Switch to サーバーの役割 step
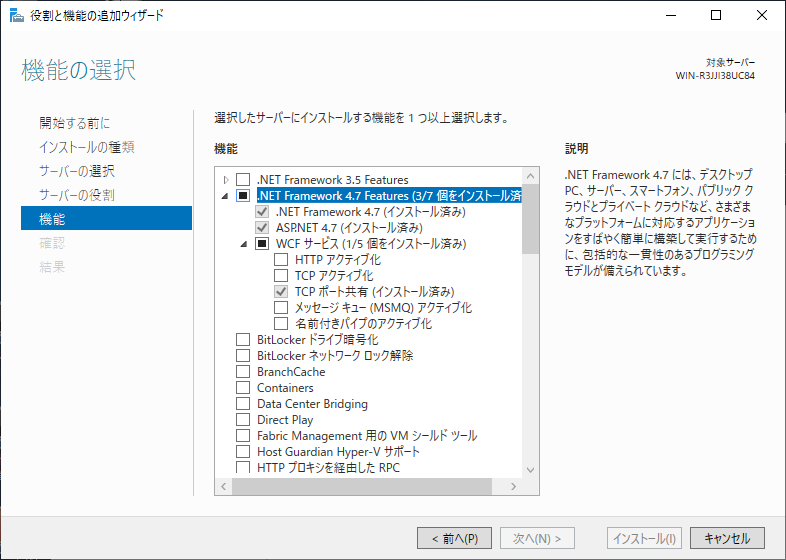This screenshot has width=786, height=560. (x=76, y=195)
